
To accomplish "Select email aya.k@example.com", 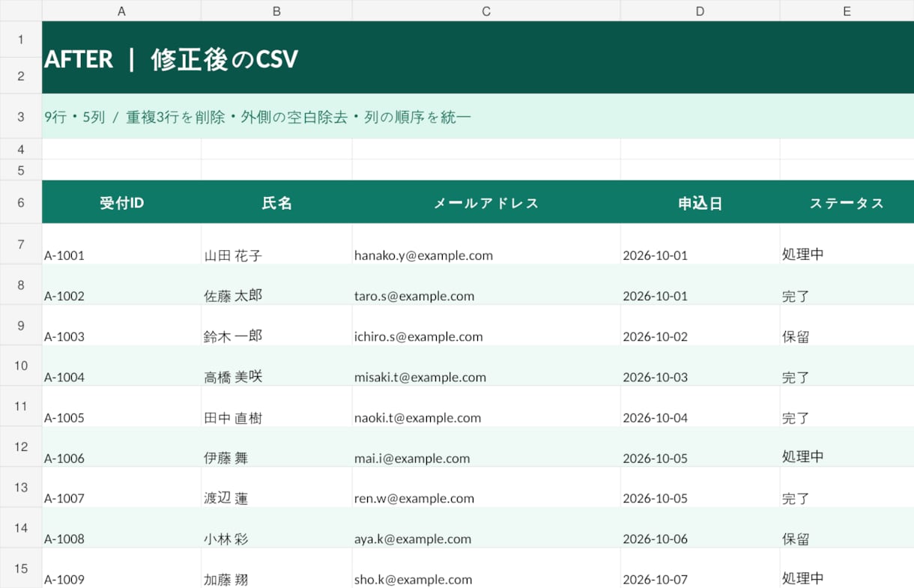I will pyautogui.click(x=486, y=527).
